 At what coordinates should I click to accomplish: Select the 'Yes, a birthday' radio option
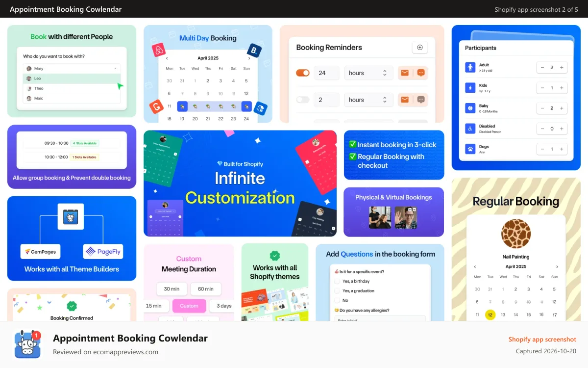coord(337,281)
